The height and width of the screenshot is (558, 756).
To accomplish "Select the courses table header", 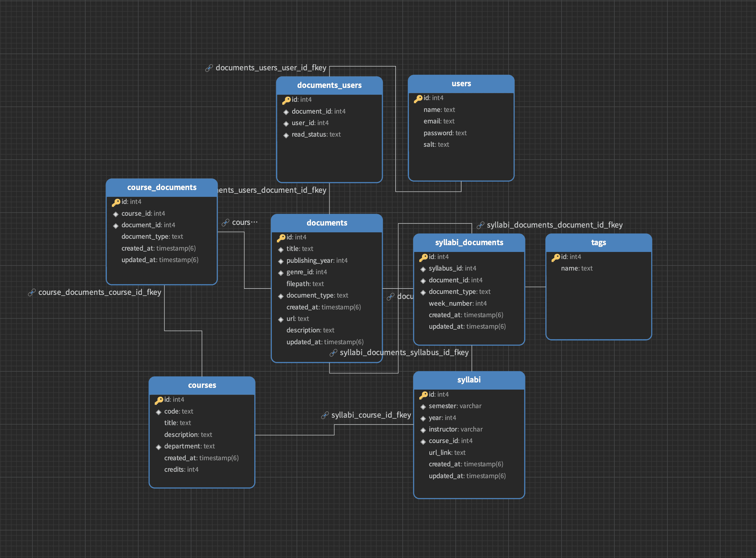I will coord(202,385).
